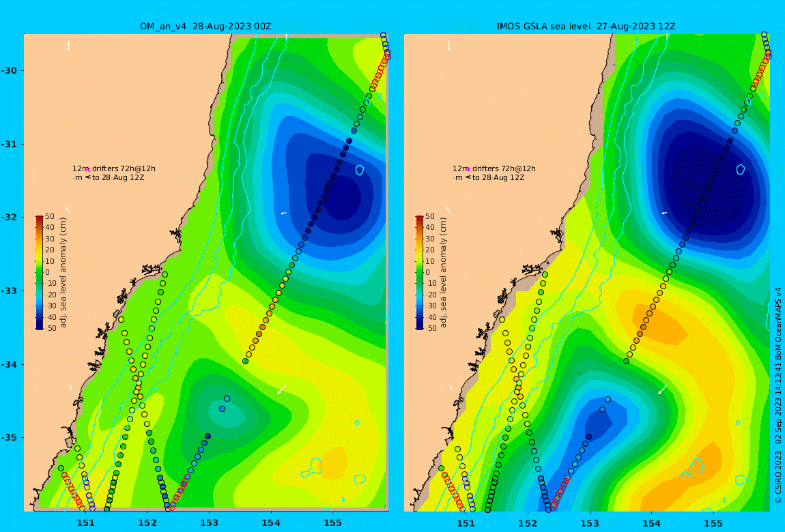The width and height of the screenshot is (785, 532).
Task: Click longitude label 151 under the IMOS GSLA map
Action: coord(466,523)
